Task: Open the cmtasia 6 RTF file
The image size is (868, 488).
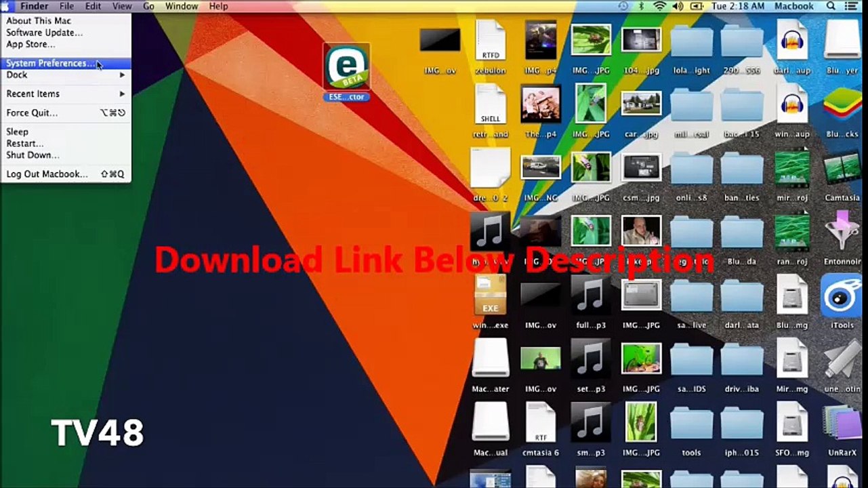Action: point(541,423)
